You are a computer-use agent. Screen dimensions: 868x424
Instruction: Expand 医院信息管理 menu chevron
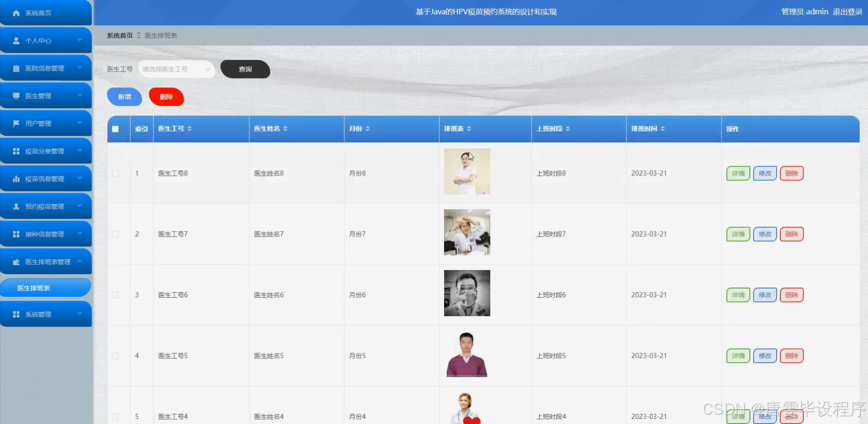coord(80,68)
